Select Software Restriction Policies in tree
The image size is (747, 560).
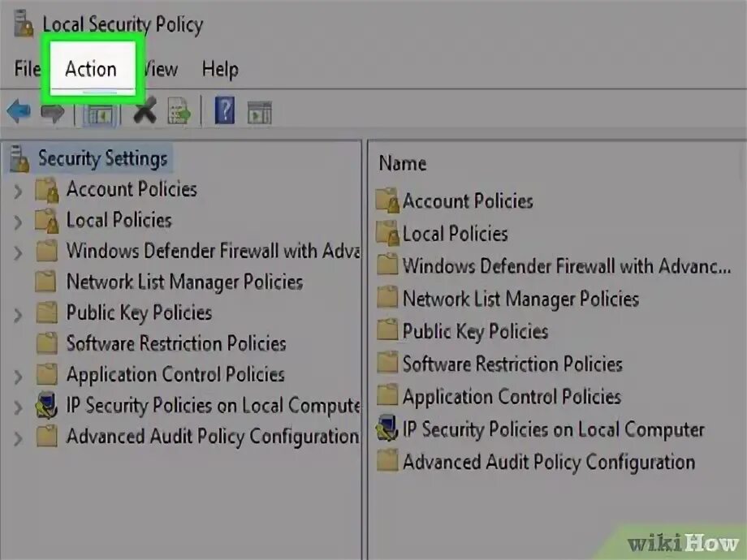[176, 343]
